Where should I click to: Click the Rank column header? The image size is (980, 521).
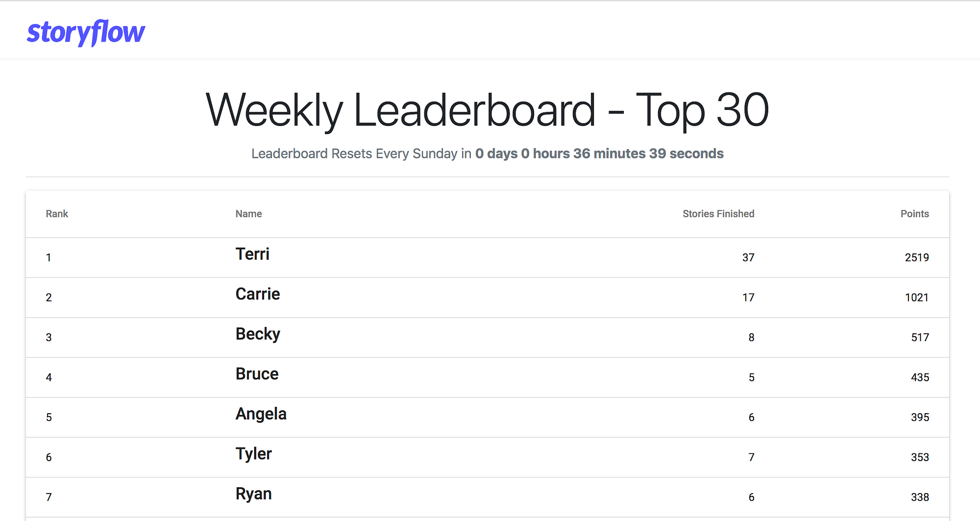(x=57, y=214)
